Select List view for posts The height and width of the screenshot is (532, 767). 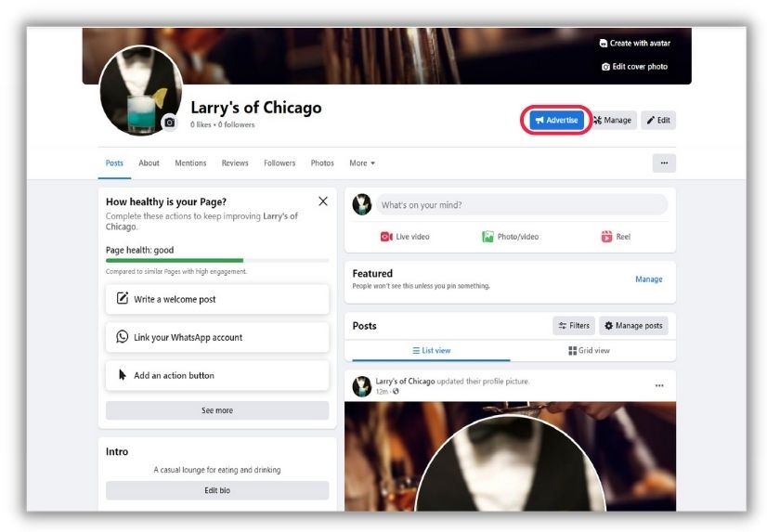[431, 351]
